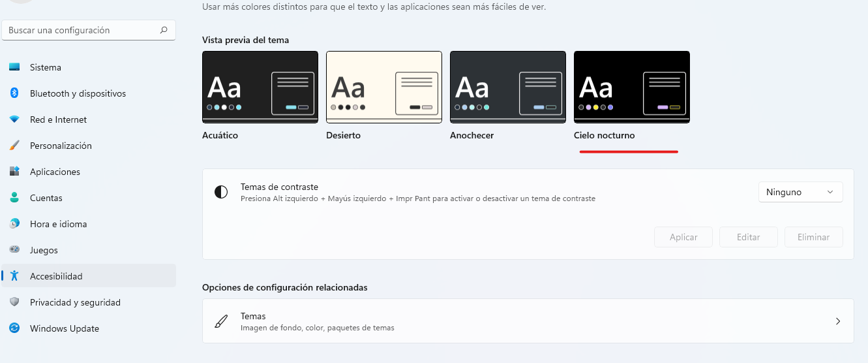Go to Cuentas section
Image resolution: width=868 pixels, height=363 pixels.
[89, 198]
